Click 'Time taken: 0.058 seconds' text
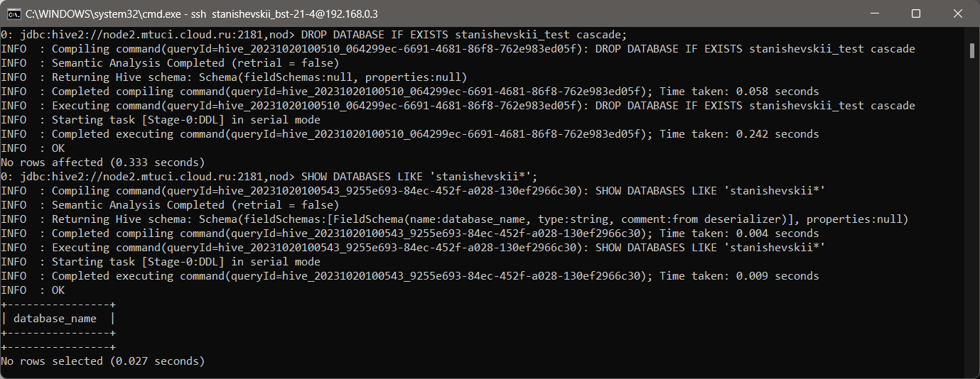Image resolution: width=980 pixels, height=379 pixels. [x=738, y=92]
